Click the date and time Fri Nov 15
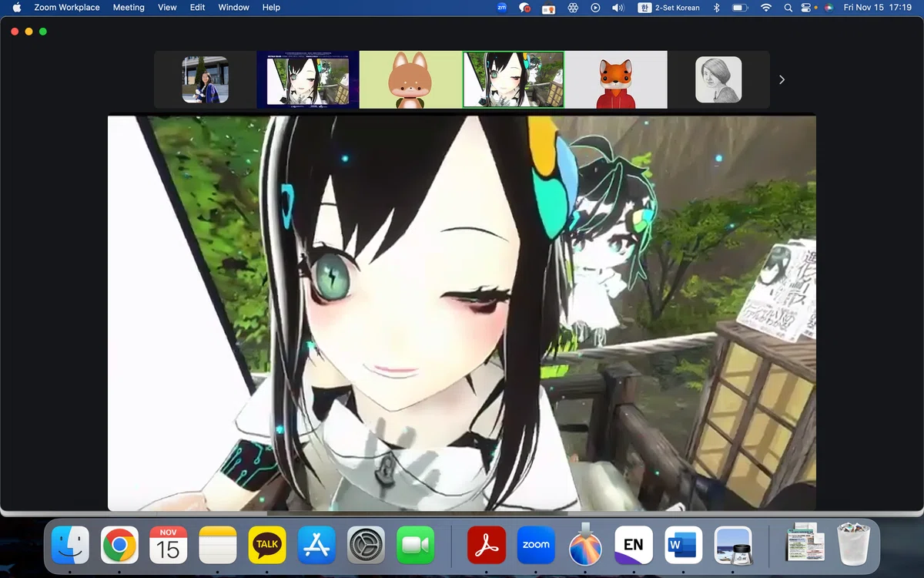924x578 pixels. click(878, 7)
